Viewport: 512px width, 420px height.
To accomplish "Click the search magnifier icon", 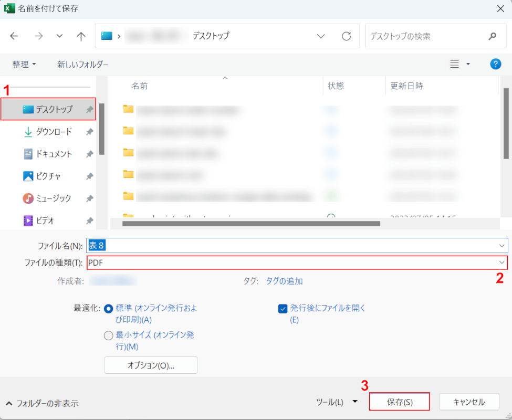I will point(492,36).
